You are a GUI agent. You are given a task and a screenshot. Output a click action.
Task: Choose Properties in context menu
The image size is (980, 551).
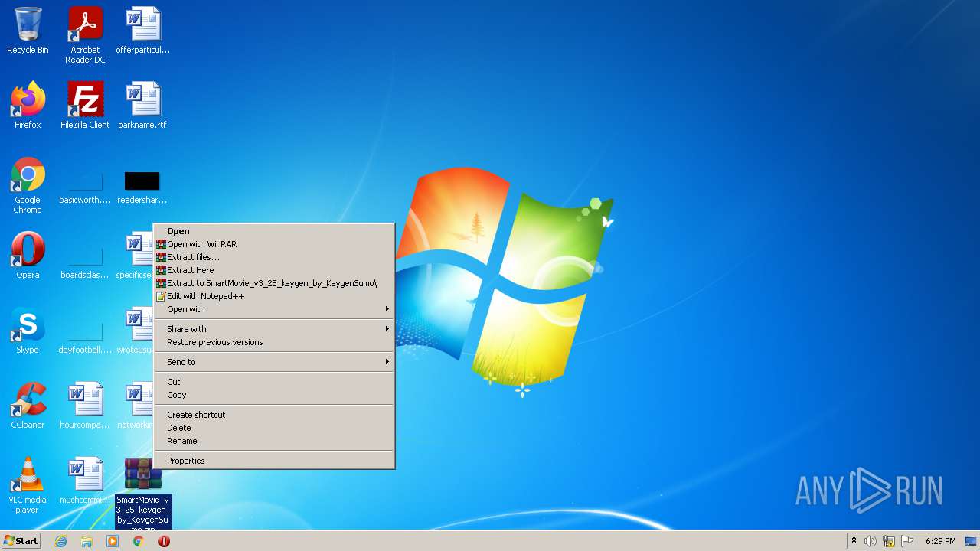click(274, 461)
